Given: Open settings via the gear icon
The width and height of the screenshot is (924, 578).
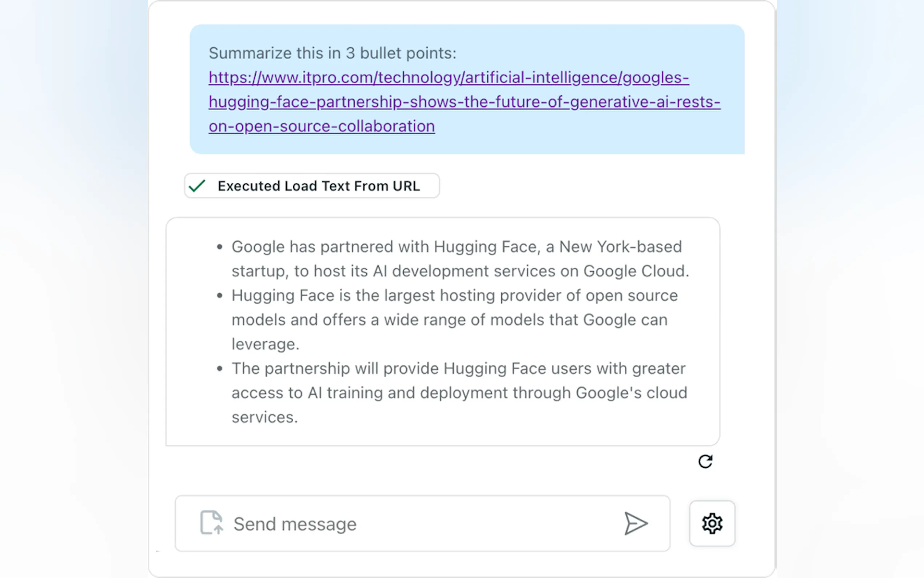Looking at the screenshot, I should coord(712,523).
